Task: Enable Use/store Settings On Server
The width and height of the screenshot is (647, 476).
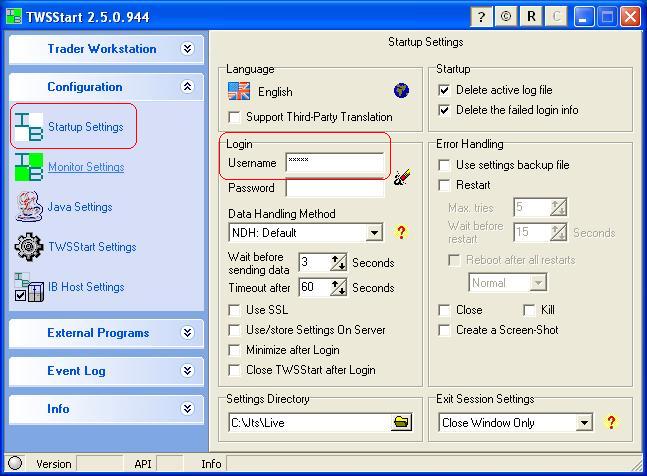Action: point(234,330)
